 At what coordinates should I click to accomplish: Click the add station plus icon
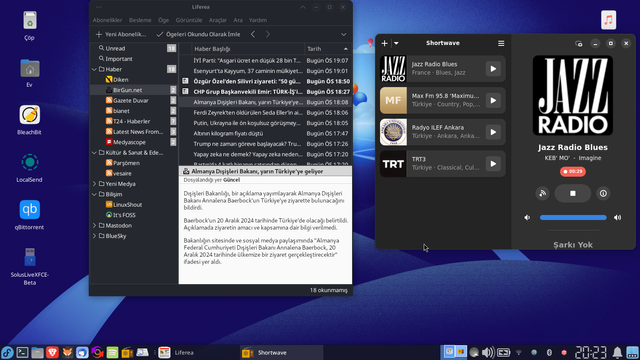click(x=384, y=43)
